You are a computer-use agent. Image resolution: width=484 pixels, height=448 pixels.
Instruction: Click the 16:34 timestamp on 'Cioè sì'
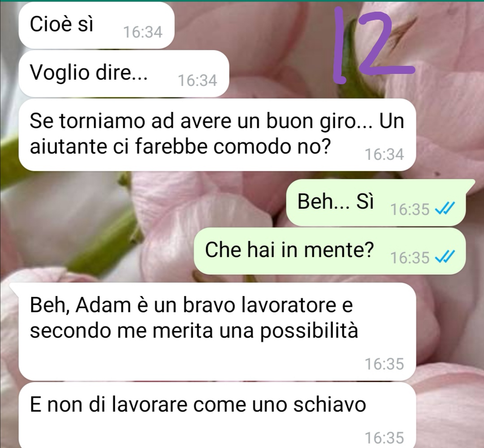click(x=143, y=32)
